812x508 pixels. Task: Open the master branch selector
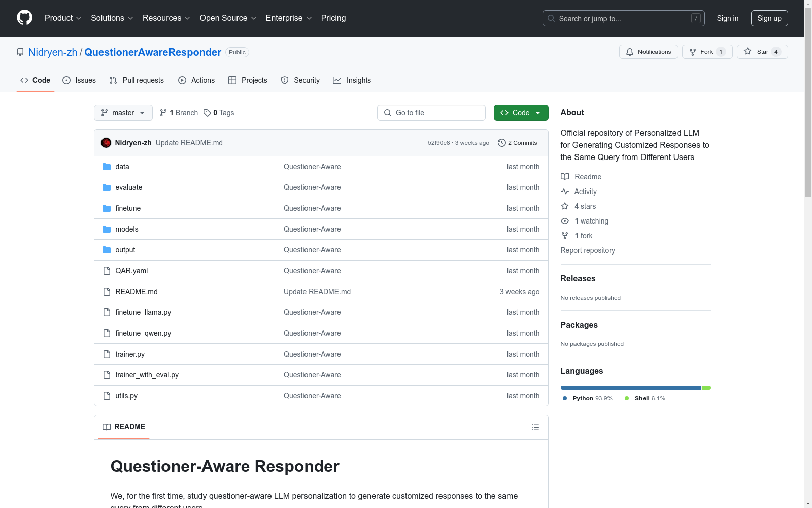click(123, 113)
